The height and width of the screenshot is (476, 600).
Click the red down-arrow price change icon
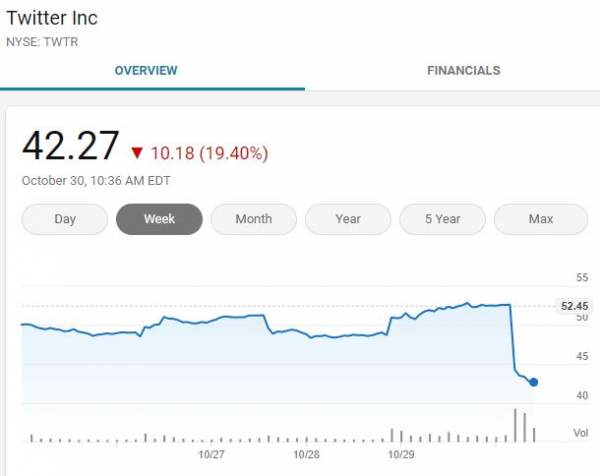tap(137, 153)
